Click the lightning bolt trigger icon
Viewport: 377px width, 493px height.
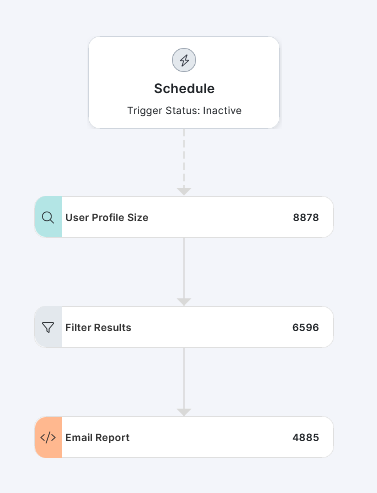[184, 60]
